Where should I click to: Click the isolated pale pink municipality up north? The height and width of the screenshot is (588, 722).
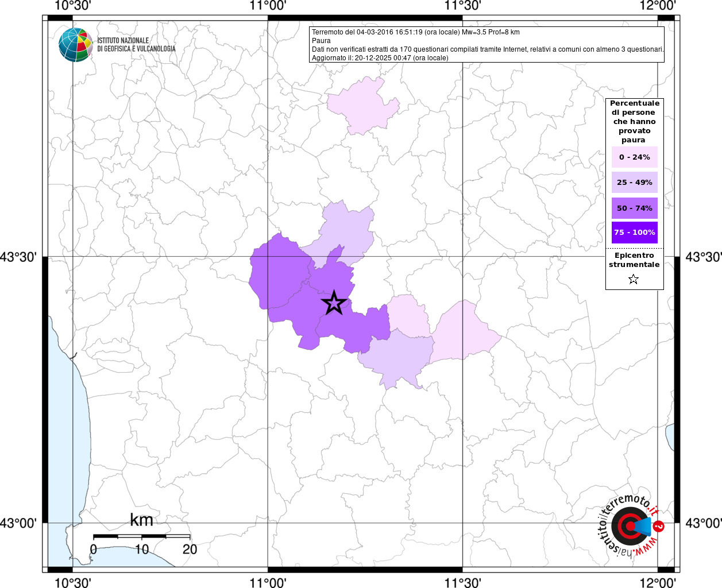point(363,105)
